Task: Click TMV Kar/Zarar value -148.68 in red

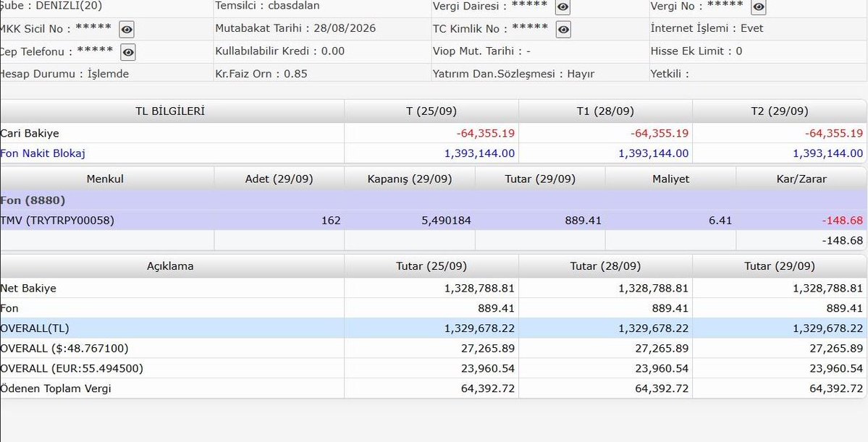Action: pos(843,221)
